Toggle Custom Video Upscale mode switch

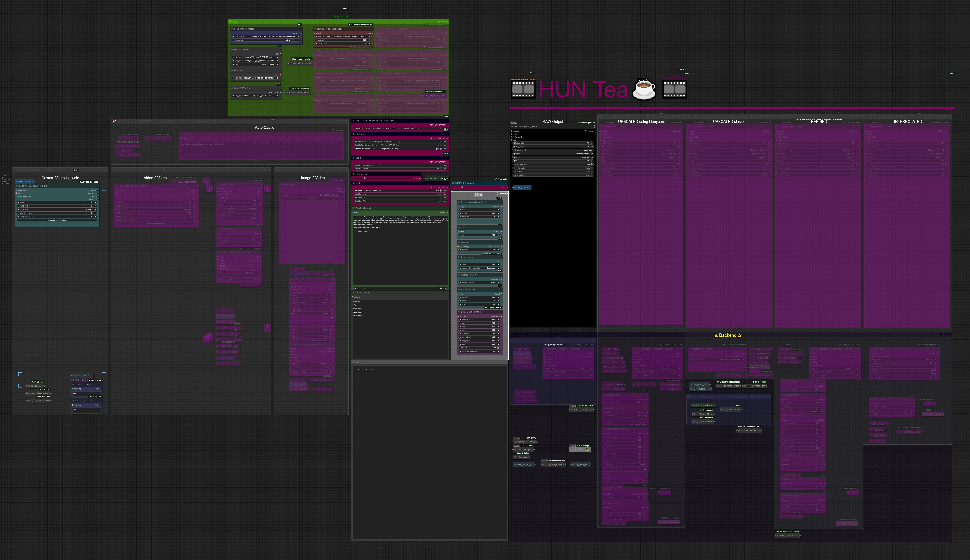pos(441,190)
